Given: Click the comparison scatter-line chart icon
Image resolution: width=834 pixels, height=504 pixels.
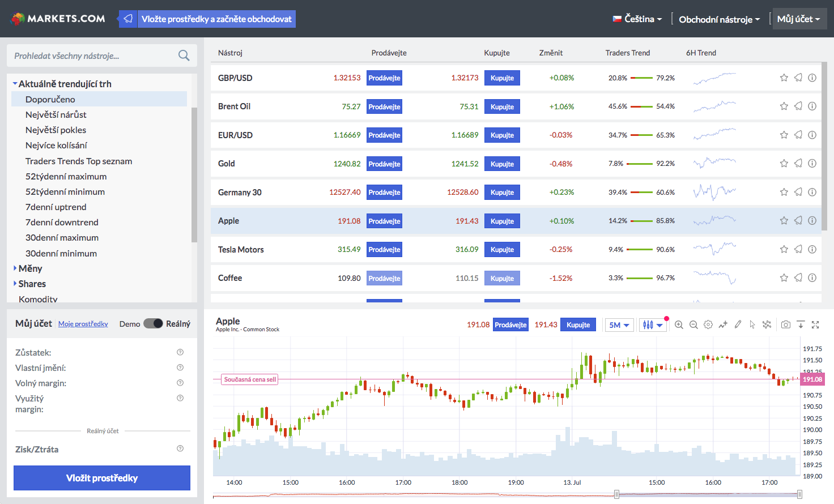Looking at the screenshot, I should click(767, 324).
